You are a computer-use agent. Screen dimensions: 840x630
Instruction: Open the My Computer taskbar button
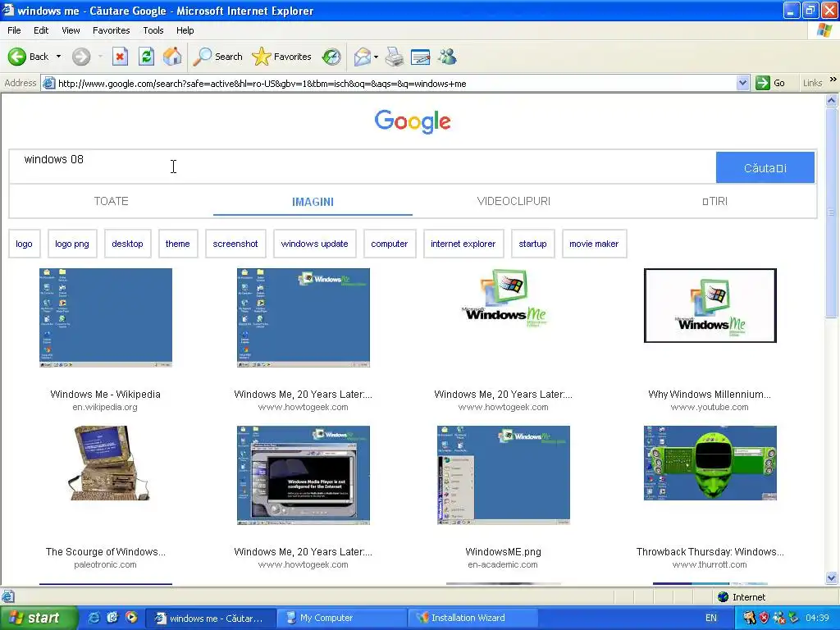click(x=344, y=618)
